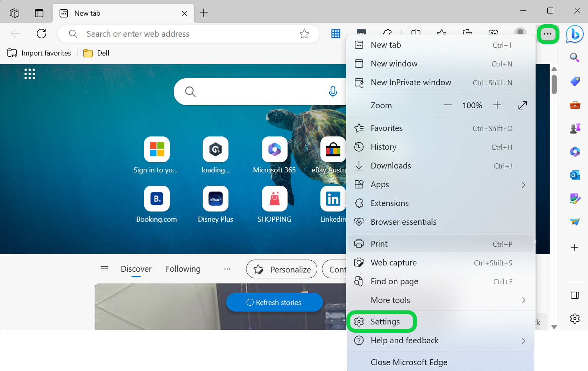Open the Outlook icon in sidebar
This screenshot has width=588, height=371.
(575, 175)
